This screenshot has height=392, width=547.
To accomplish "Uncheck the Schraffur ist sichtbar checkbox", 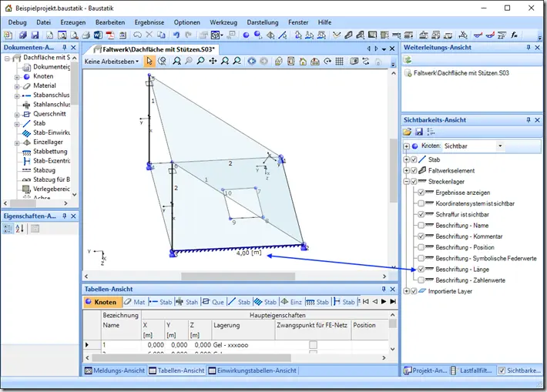I will (x=421, y=215).
